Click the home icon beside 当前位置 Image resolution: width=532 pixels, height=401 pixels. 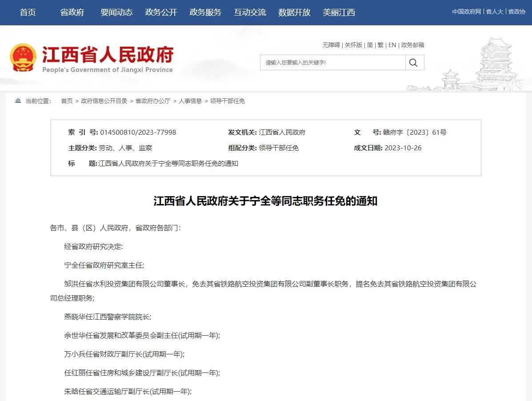(x=18, y=101)
